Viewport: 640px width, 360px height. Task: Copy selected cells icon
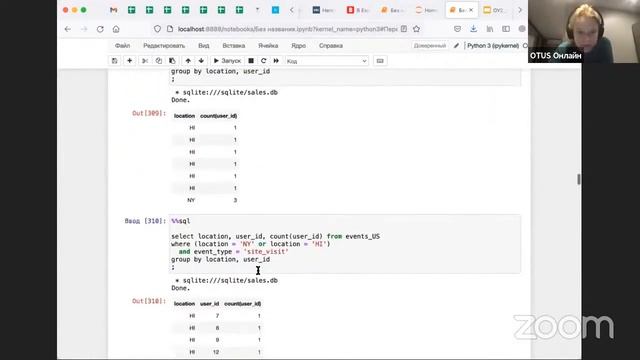(x=159, y=61)
